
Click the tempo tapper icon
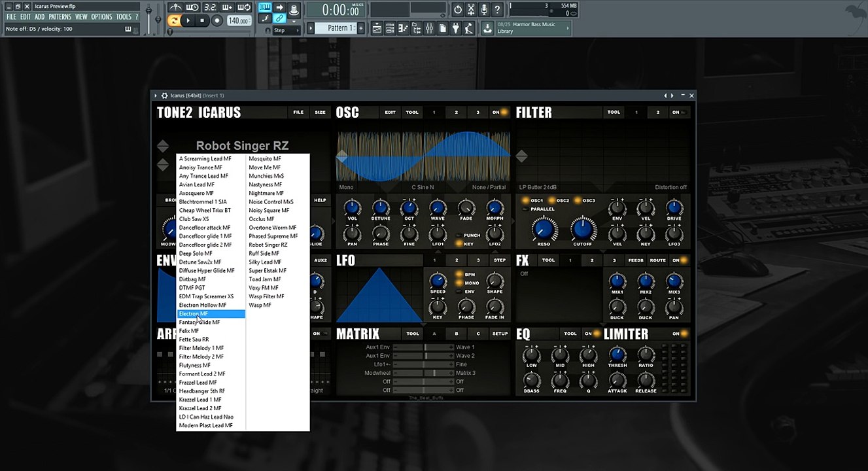tap(469, 28)
